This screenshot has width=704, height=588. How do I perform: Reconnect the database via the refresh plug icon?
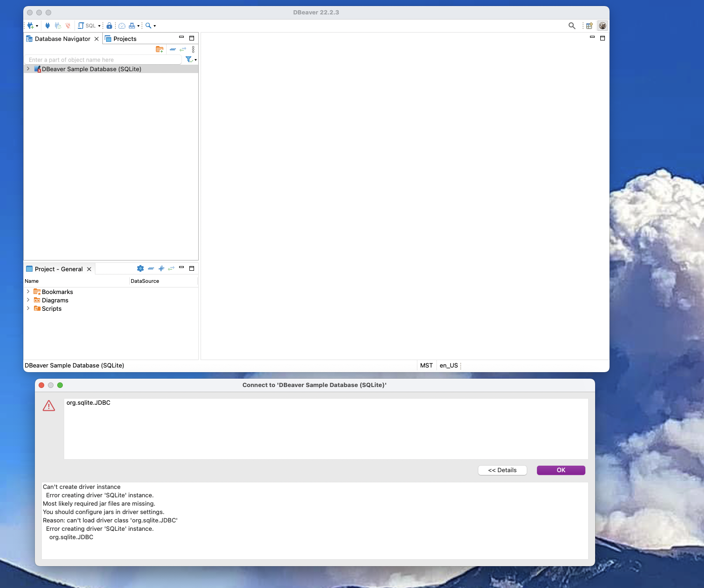(x=57, y=26)
